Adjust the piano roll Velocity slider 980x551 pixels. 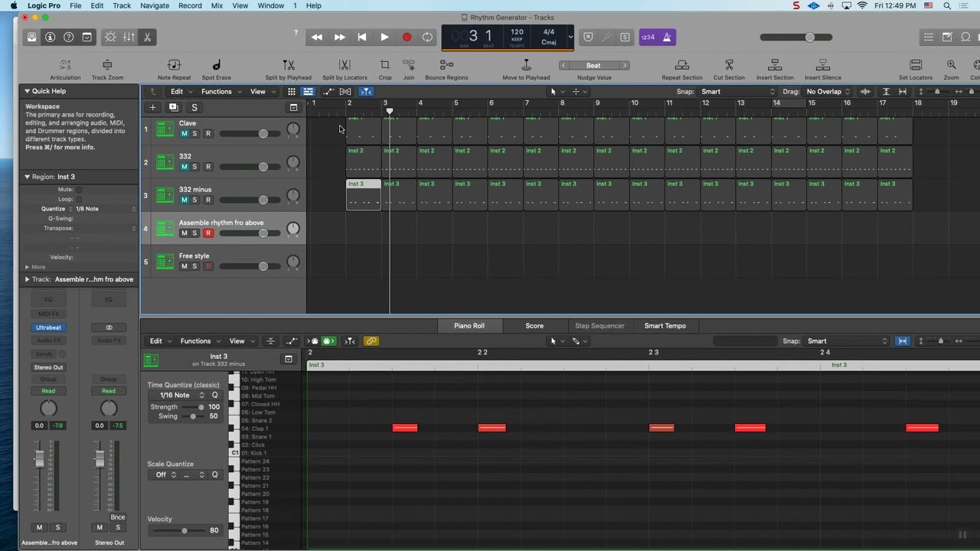point(184,530)
